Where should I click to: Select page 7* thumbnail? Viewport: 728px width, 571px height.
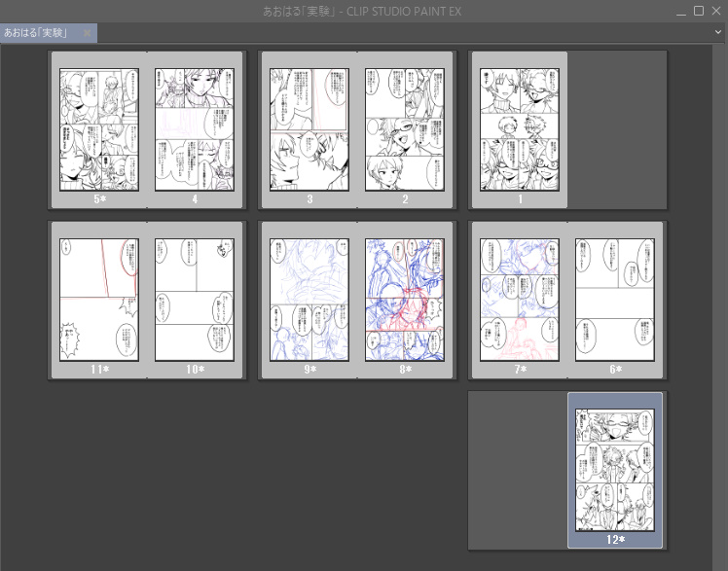tap(520, 300)
